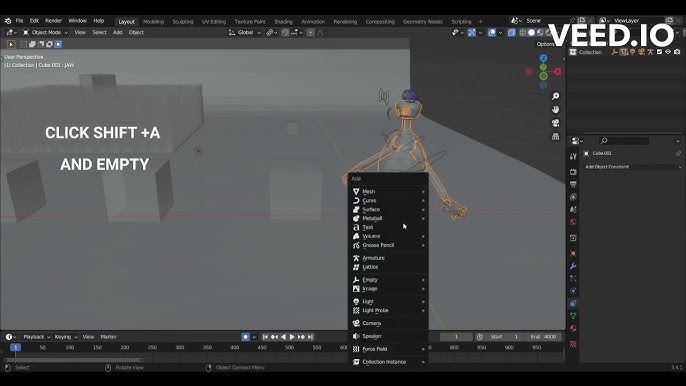Click Add Object Constraint button
This screenshot has height=386, width=686.
coord(633,167)
